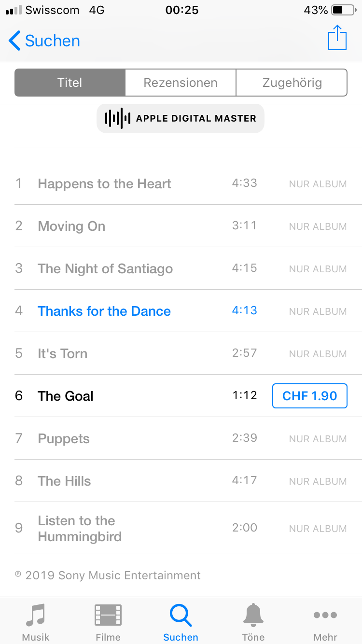362x644 pixels.
Task: Open the Töne bell icon
Action: (253, 615)
